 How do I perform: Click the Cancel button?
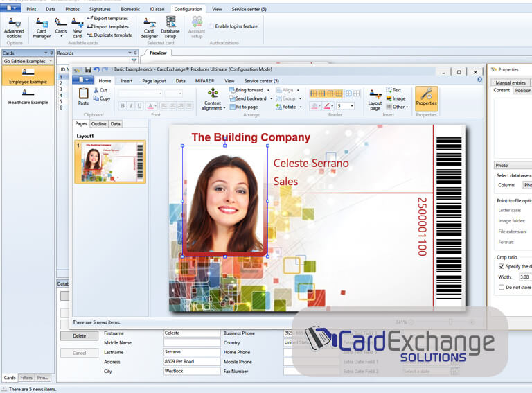79,353
